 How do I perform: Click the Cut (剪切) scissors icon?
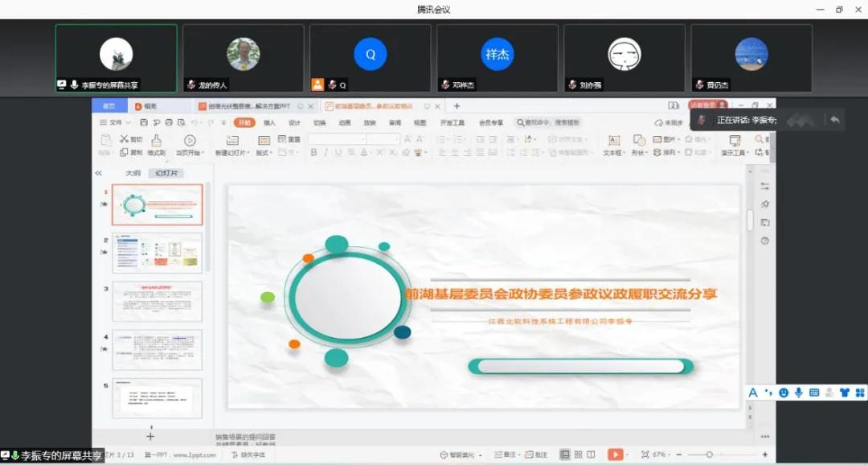(x=125, y=139)
